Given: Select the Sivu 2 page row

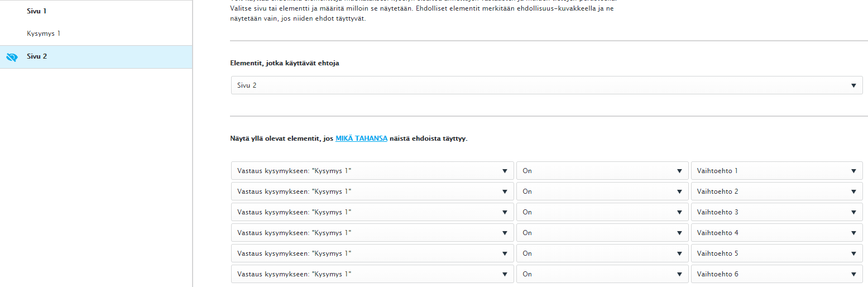Looking at the screenshot, I should coord(96,57).
